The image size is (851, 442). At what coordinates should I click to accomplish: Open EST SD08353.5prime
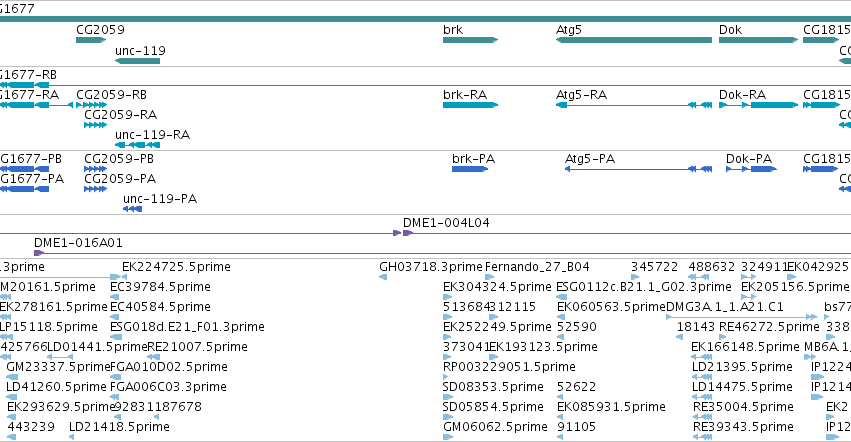(x=448, y=397)
